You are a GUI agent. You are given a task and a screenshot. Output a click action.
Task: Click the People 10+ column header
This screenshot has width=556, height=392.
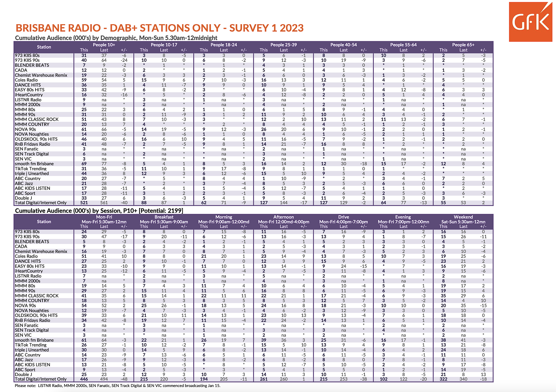pyautogui.click(x=104, y=45)
